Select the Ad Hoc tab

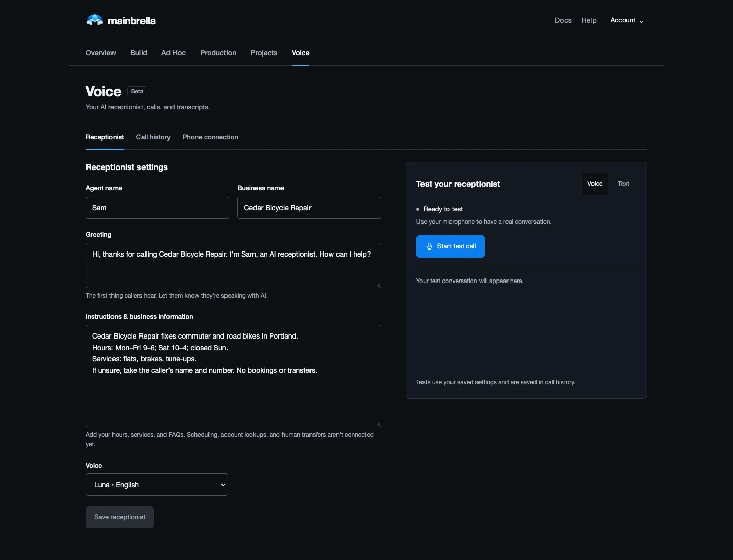[174, 53]
